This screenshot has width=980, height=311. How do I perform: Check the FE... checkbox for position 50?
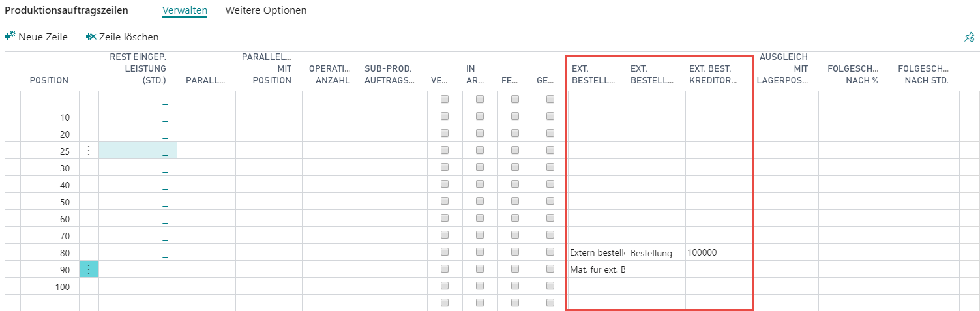515,201
